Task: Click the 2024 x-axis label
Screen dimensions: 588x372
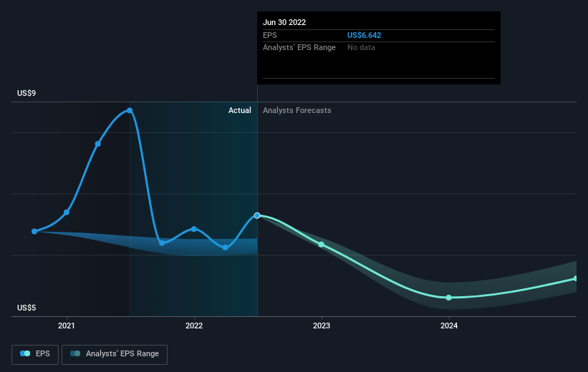Action: point(449,326)
